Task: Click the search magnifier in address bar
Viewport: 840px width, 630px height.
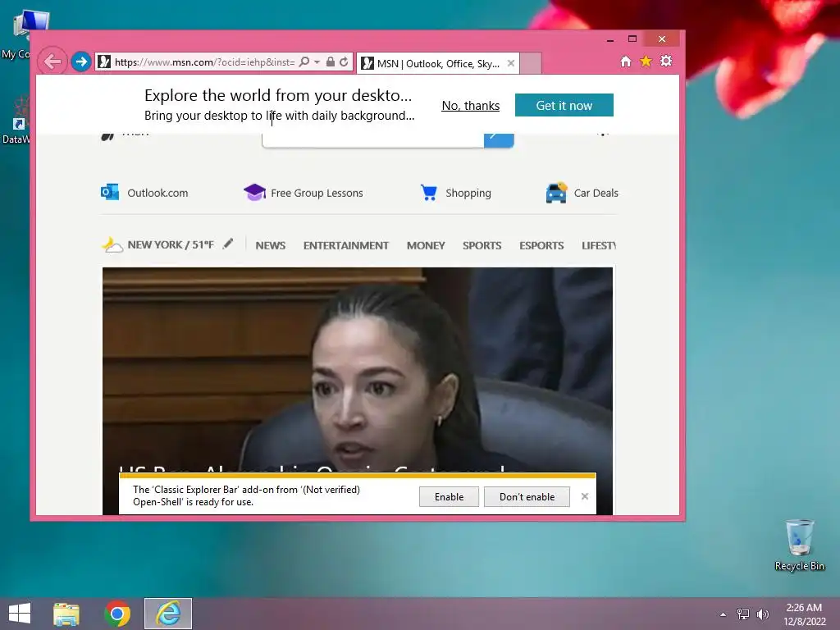Action: coord(304,62)
